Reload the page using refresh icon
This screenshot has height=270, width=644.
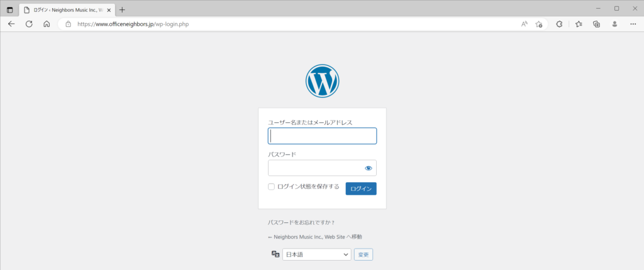29,24
